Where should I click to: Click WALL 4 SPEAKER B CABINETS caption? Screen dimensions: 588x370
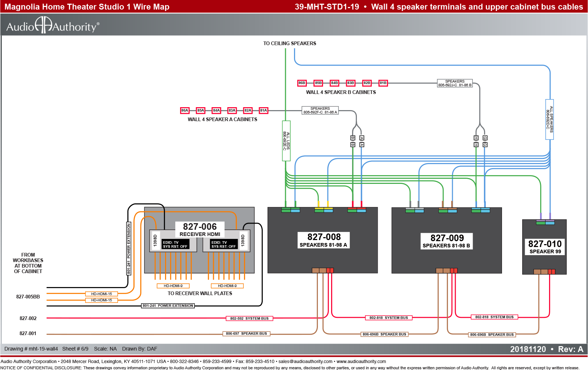(341, 92)
